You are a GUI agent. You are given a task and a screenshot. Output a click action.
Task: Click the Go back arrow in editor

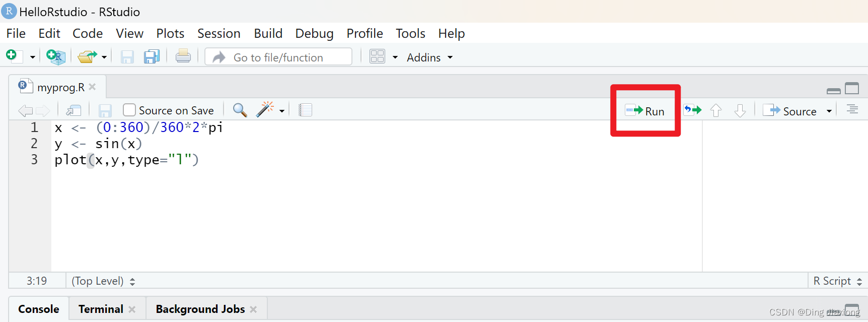tap(25, 110)
